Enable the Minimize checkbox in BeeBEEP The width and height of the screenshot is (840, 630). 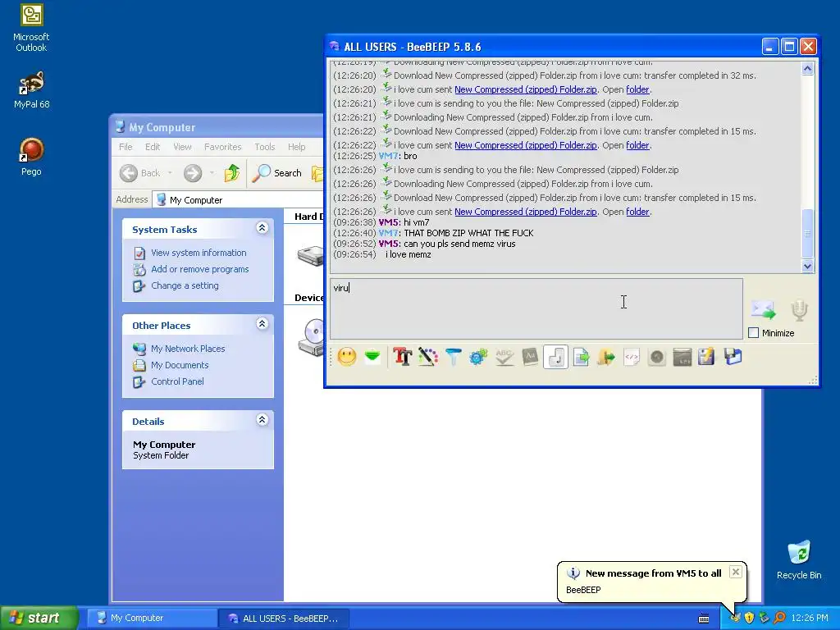point(753,333)
